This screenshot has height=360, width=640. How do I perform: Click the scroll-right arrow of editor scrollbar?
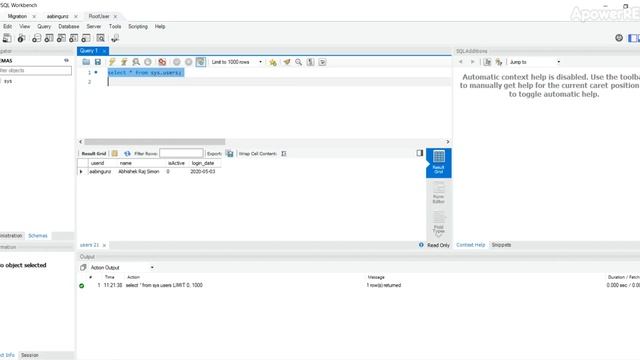tap(448, 142)
